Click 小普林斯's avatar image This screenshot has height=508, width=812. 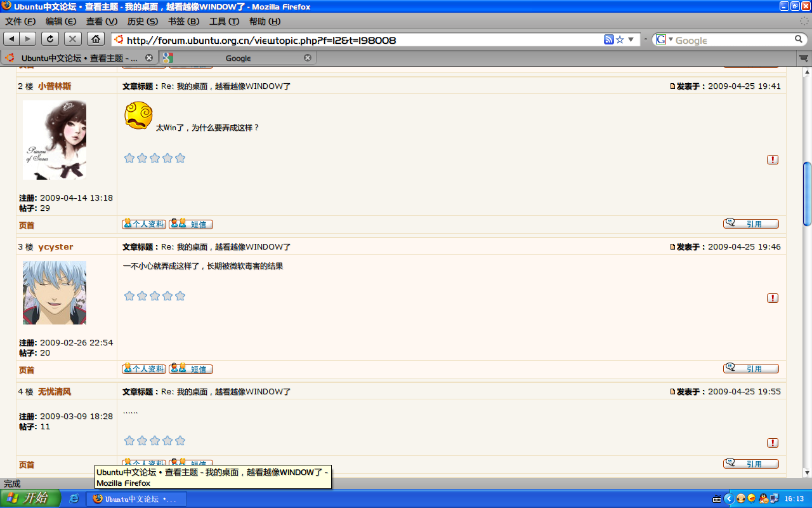pos(55,140)
